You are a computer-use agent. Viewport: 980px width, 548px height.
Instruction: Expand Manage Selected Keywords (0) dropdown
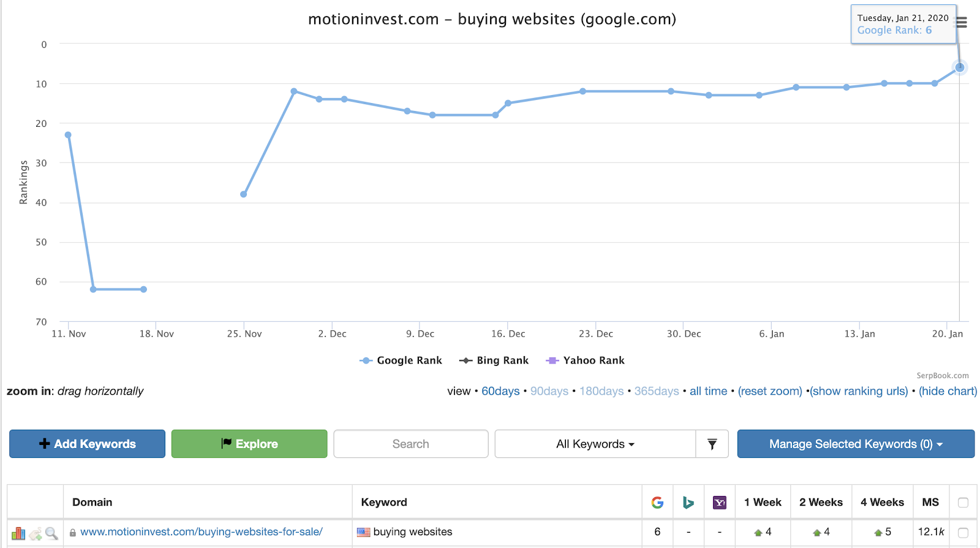click(x=856, y=444)
